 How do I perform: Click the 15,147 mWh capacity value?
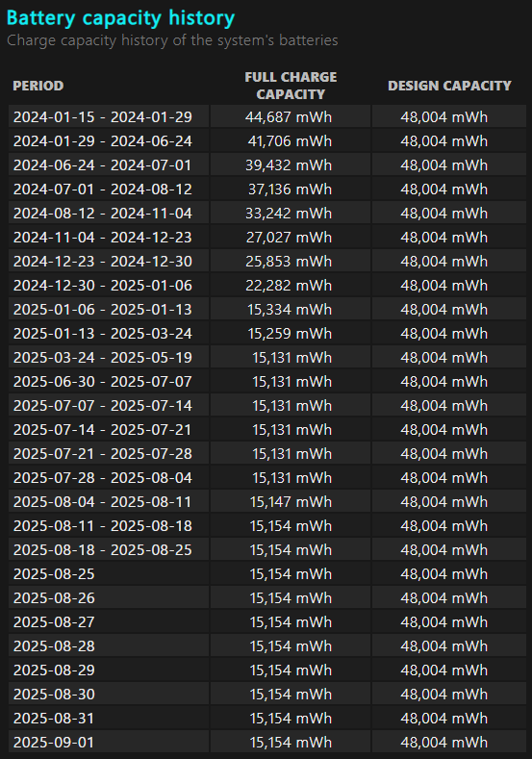[x=291, y=502]
